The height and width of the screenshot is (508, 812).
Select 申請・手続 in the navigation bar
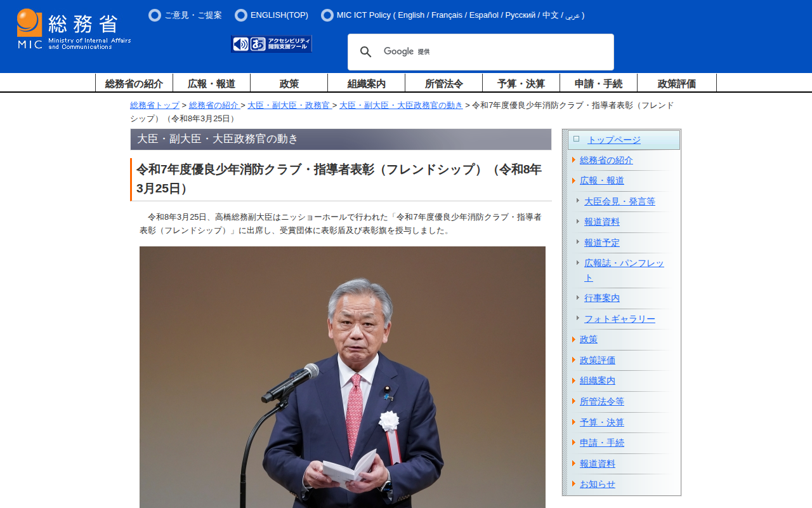click(x=598, y=83)
